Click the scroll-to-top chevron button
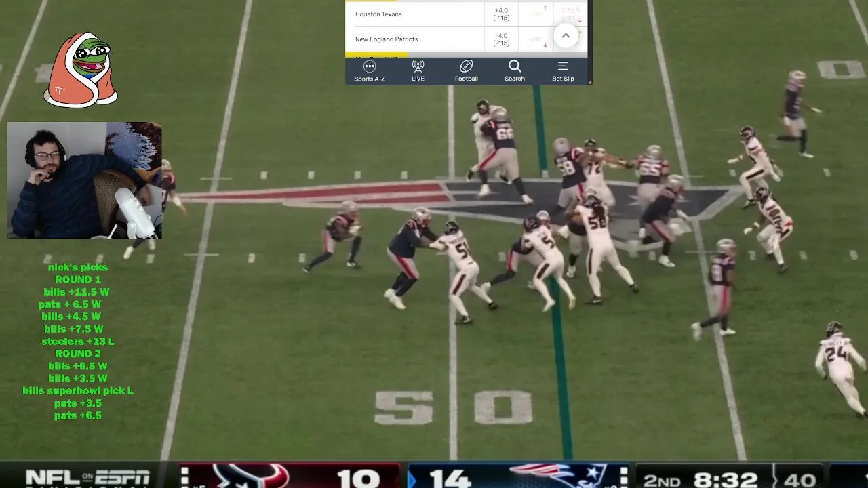The width and height of the screenshot is (868, 488). coord(566,36)
